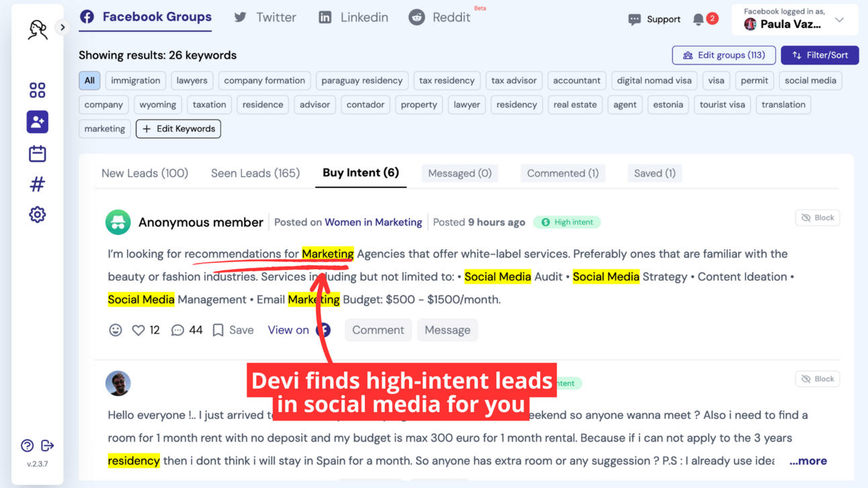Filter by the social media keyword

pyautogui.click(x=811, y=81)
